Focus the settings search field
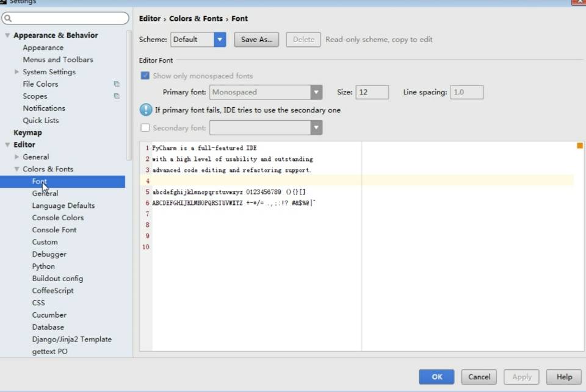Image resolution: width=586 pixels, height=392 pixels. point(65,18)
